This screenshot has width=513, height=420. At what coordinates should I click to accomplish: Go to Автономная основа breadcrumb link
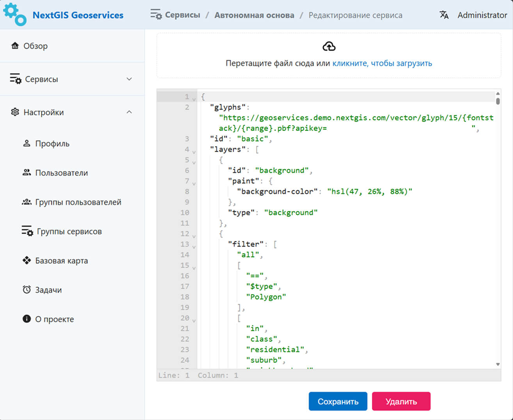point(254,15)
